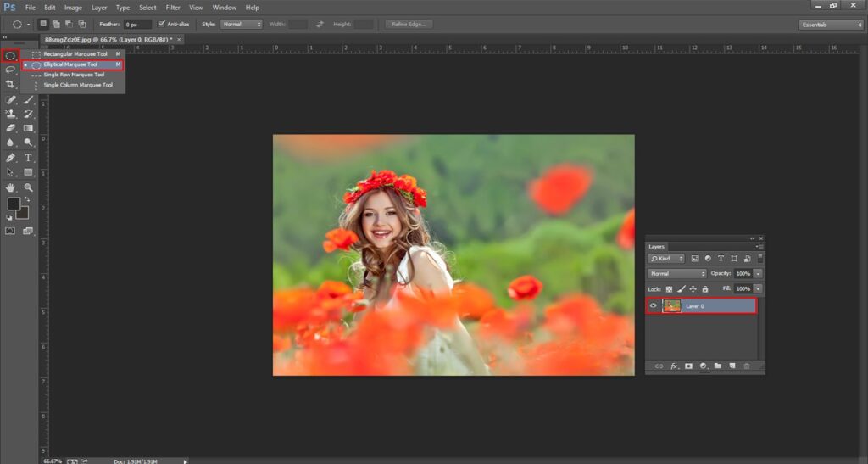This screenshot has width=868, height=464.
Task: Open the Kind filter dropdown
Action: click(666, 259)
